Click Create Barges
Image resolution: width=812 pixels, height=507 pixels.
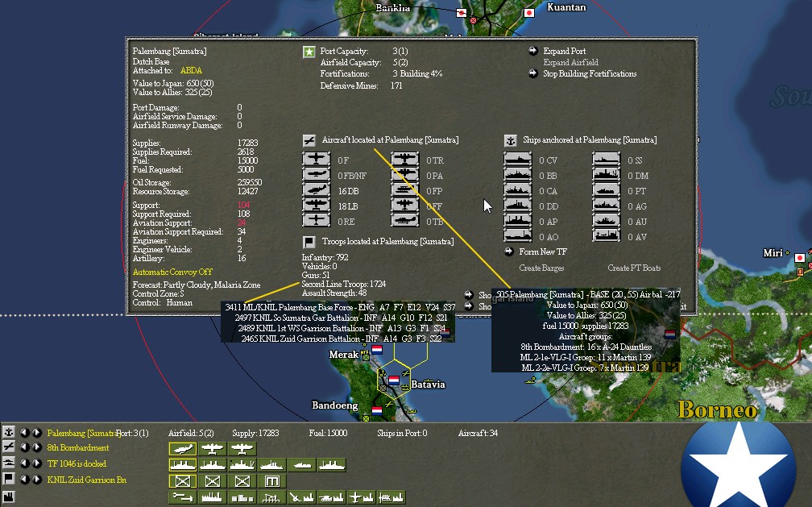[x=541, y=268]
